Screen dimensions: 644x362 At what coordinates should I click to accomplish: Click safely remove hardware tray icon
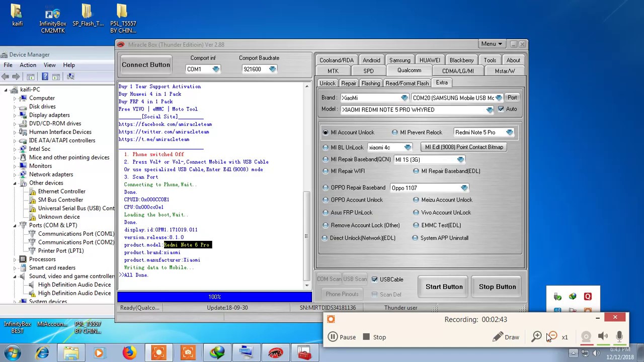point(557,297)
